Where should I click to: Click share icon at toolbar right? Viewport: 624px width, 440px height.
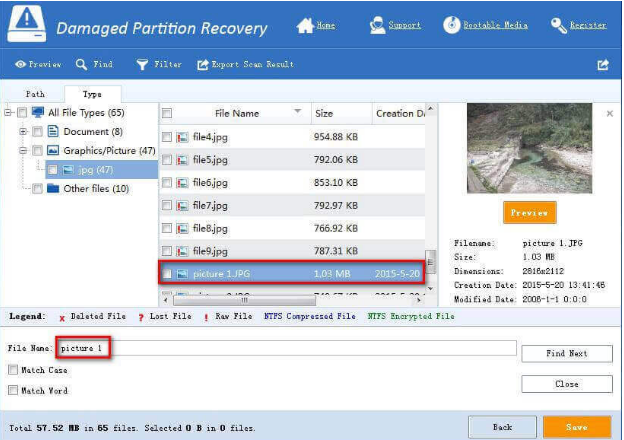pos(603,65)
